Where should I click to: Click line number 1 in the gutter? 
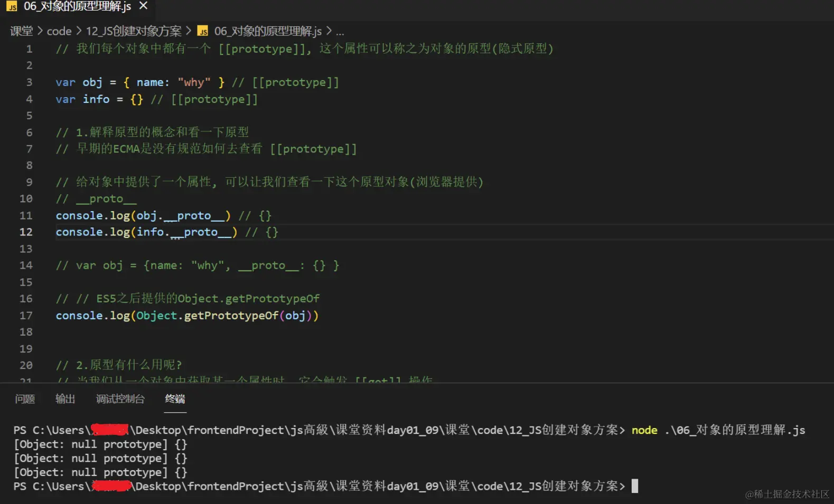(x=29, y=49)
